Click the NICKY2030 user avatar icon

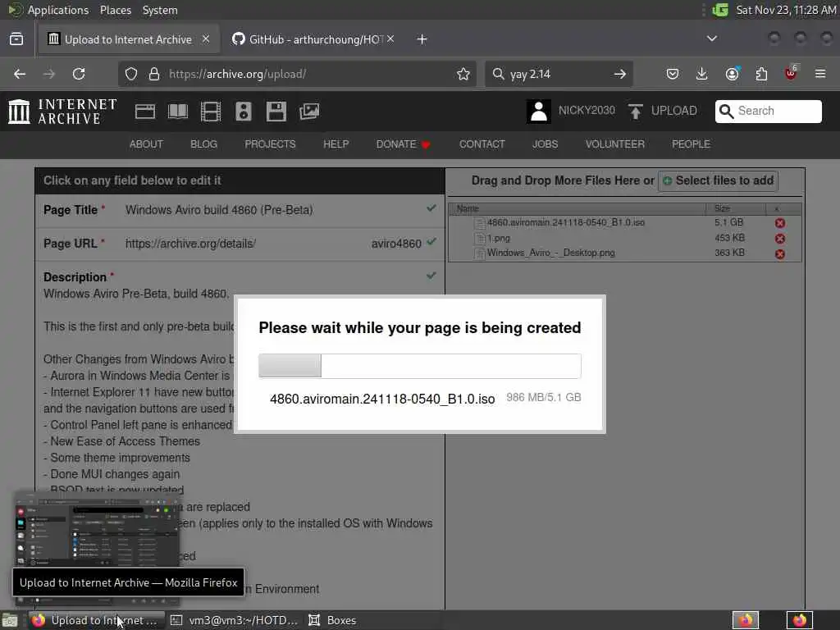(x=538, y=112)
